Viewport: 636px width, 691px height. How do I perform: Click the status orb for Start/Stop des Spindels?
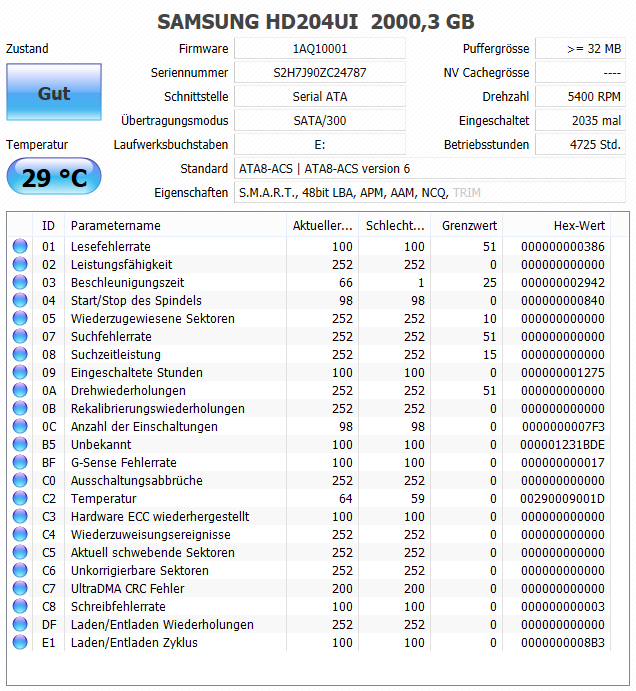[20, 300]
